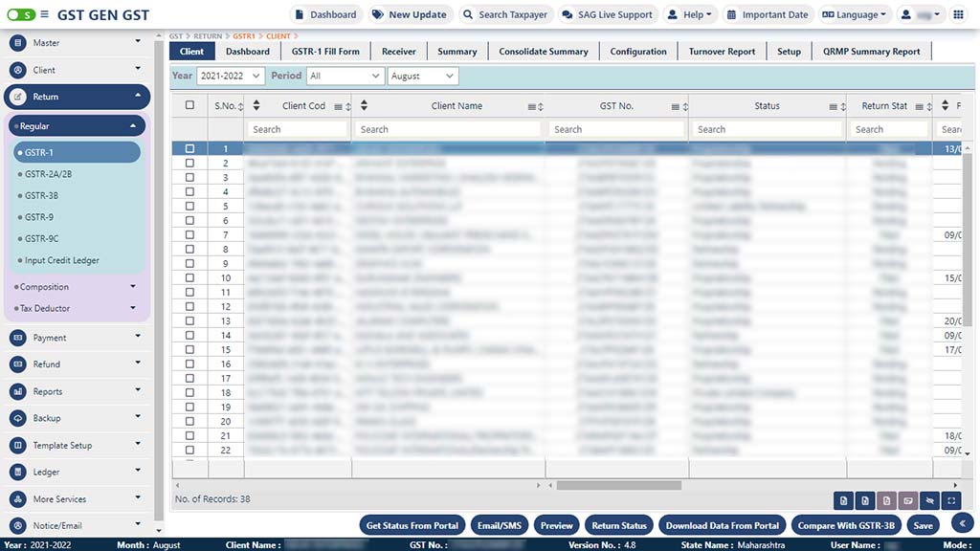Click the Payment icon in left sidebar

tap(18, 338)
